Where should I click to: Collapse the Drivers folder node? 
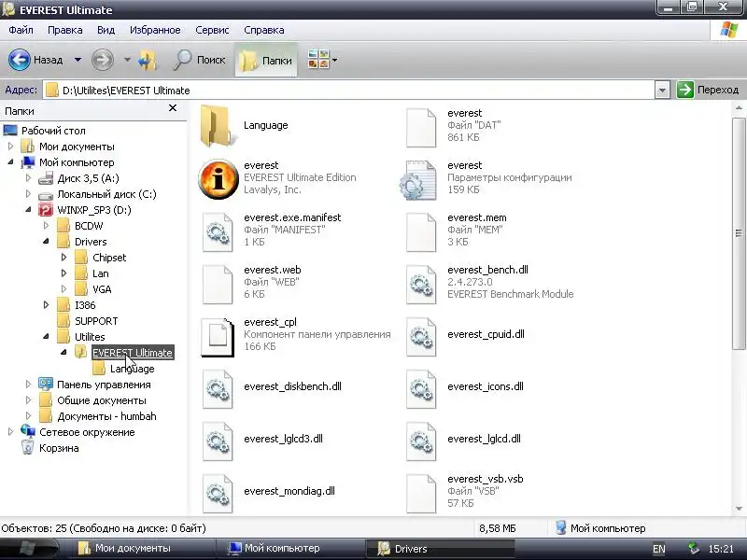tap(46, 242)
